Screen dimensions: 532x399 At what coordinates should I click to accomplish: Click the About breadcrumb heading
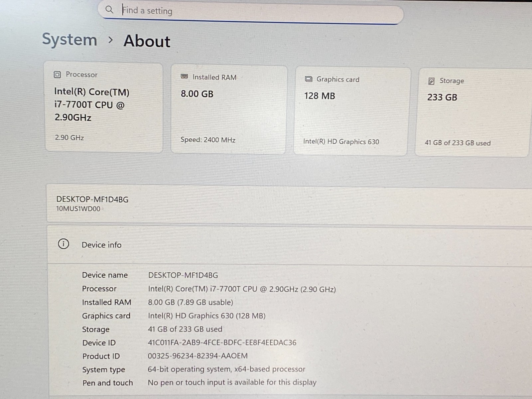147,41
